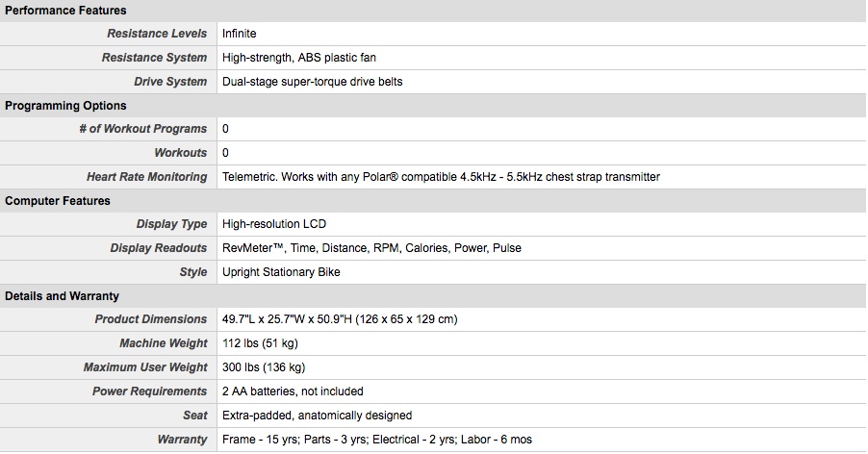Click the 'High-resolution LCD' display type value

click(274, 224)
